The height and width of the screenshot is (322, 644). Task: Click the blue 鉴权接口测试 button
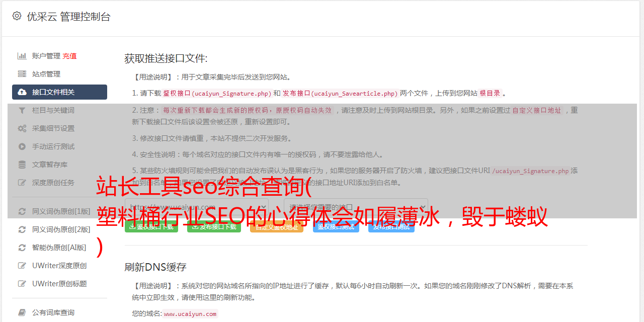pos(336,226)
